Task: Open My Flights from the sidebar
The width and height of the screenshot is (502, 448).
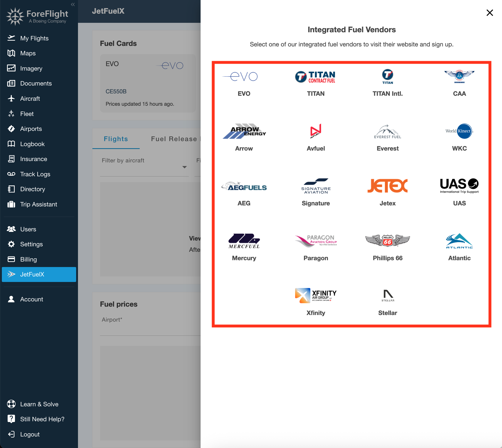Action: coord(39,38)
